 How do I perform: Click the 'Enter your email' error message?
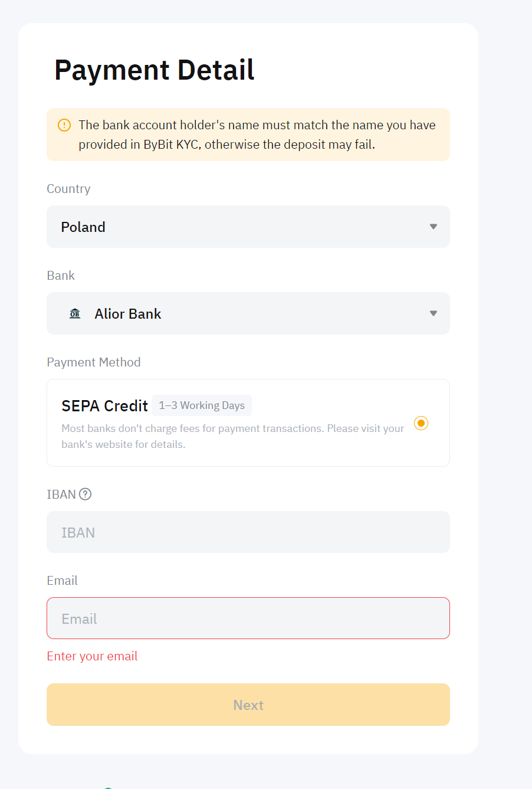tap(92, 656)
